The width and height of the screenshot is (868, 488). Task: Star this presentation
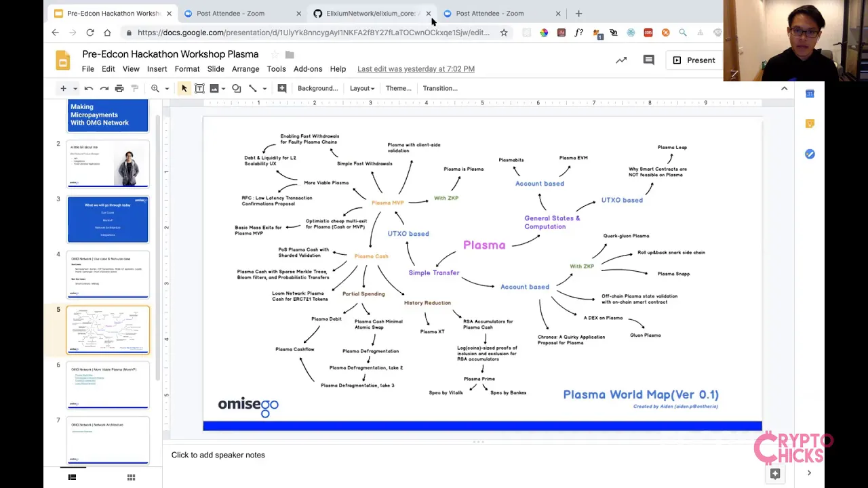tap(275, 54)
